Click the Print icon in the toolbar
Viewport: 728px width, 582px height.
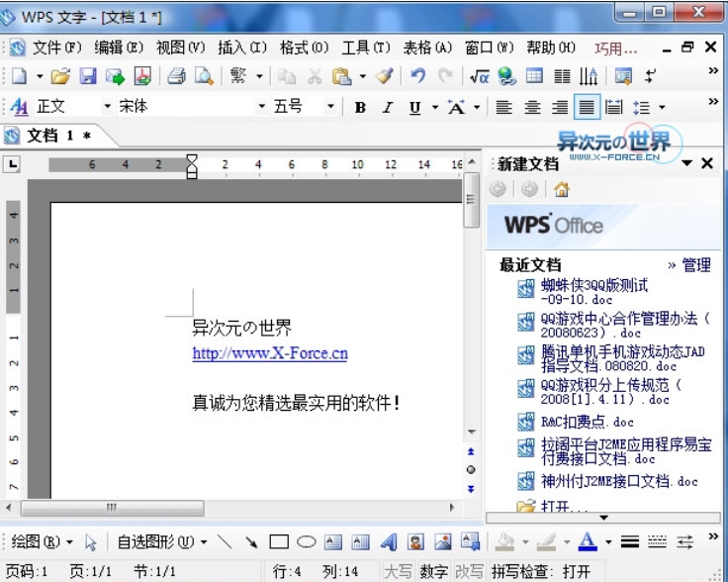[x=176, y=76]
